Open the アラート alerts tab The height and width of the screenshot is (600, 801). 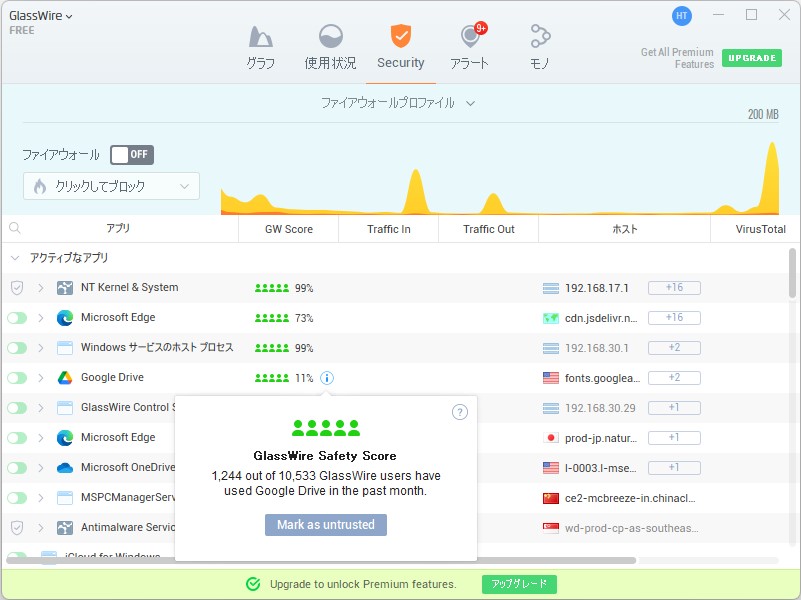click(x=470, y=48)
